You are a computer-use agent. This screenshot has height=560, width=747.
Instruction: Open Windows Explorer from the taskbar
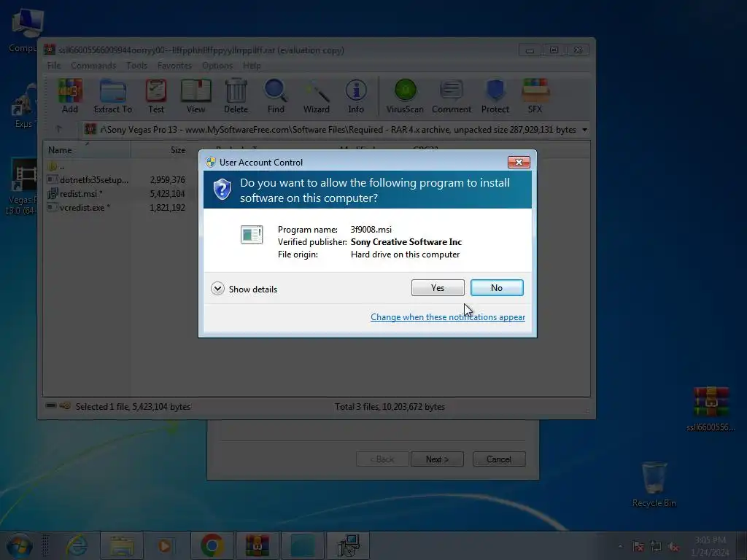click(x=122, y=545)
